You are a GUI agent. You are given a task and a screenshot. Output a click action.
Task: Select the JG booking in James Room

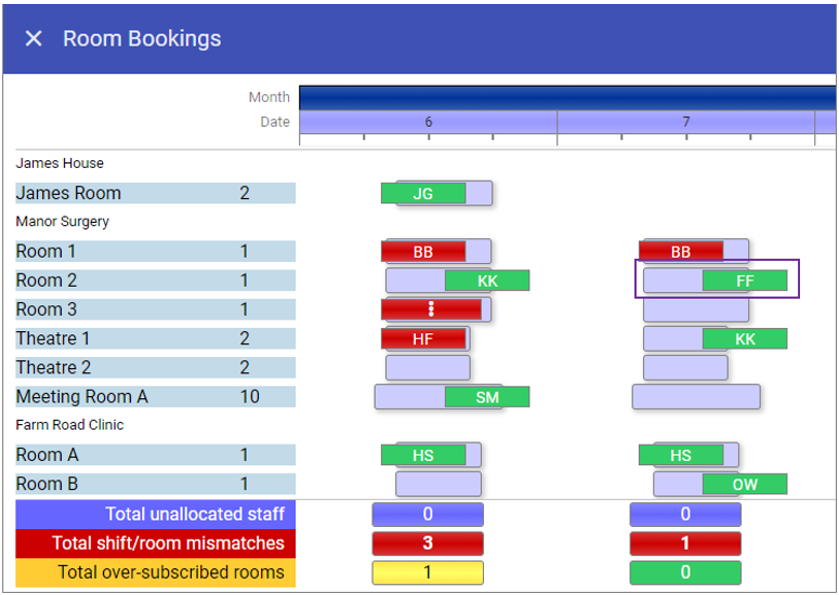coord(423,193)
